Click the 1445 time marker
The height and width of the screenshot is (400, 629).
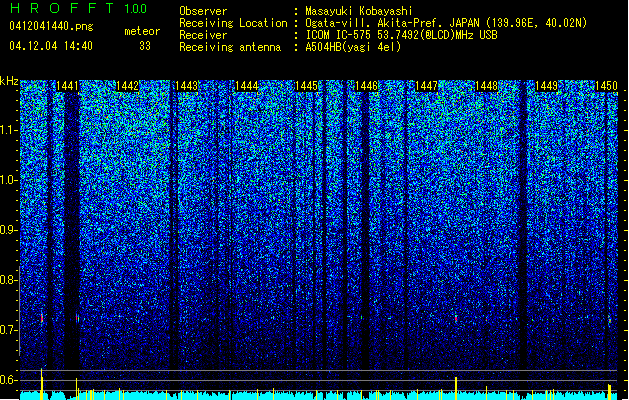tap(306, 86)
